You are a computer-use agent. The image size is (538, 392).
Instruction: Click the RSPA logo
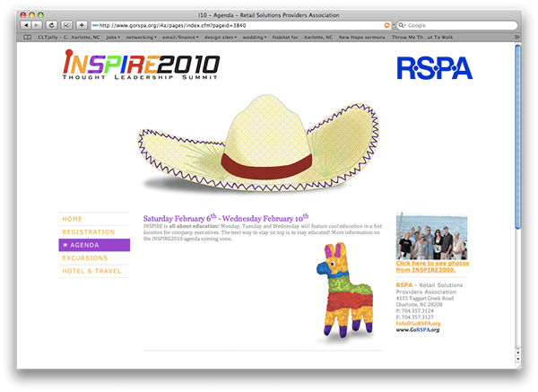(x=434, y=68)
